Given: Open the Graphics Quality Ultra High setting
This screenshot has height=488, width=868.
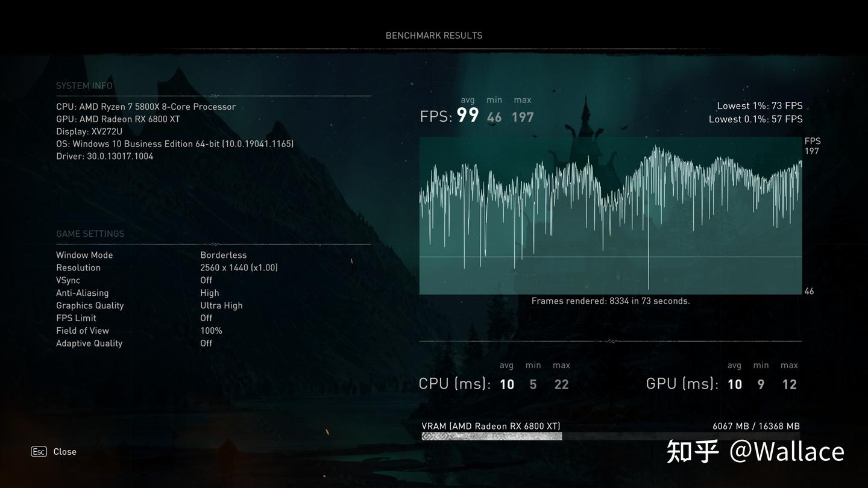Looking at the screenshot, I should [221, 305].
